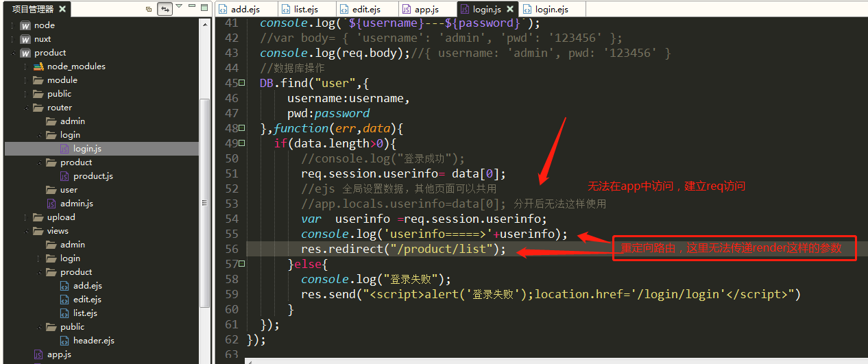Viewport: 868px width, 364px height.
Task: Expand the node_modules tree node
Action: point(25,66)
